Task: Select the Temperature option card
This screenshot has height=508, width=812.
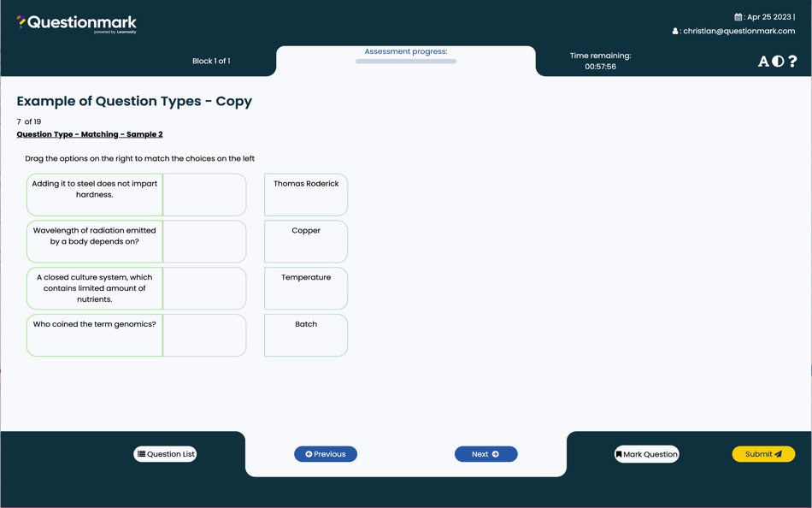Action: (x=306, y=288)
